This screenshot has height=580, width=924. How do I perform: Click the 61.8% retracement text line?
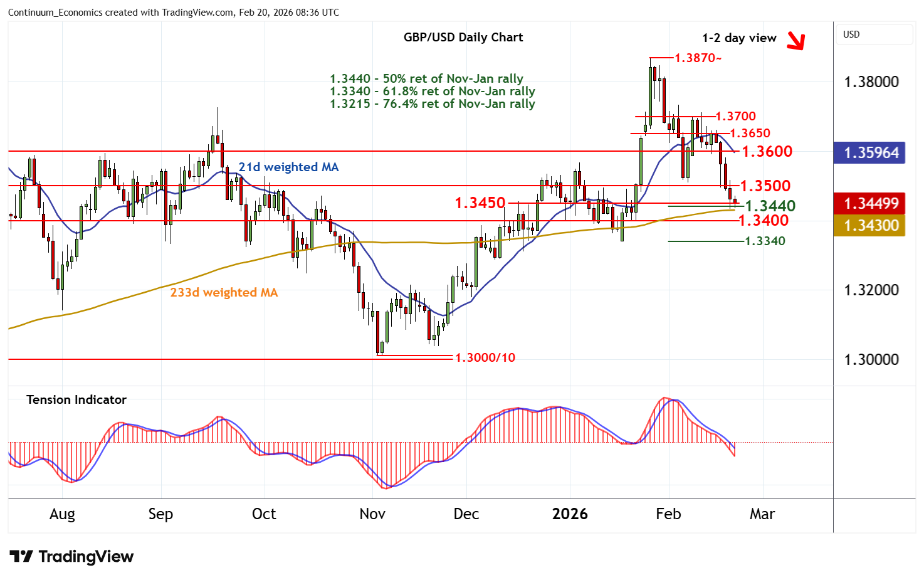pos(433,91)
